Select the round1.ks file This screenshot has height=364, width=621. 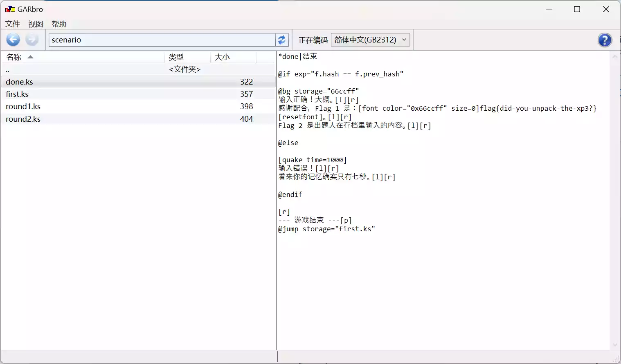138,106
